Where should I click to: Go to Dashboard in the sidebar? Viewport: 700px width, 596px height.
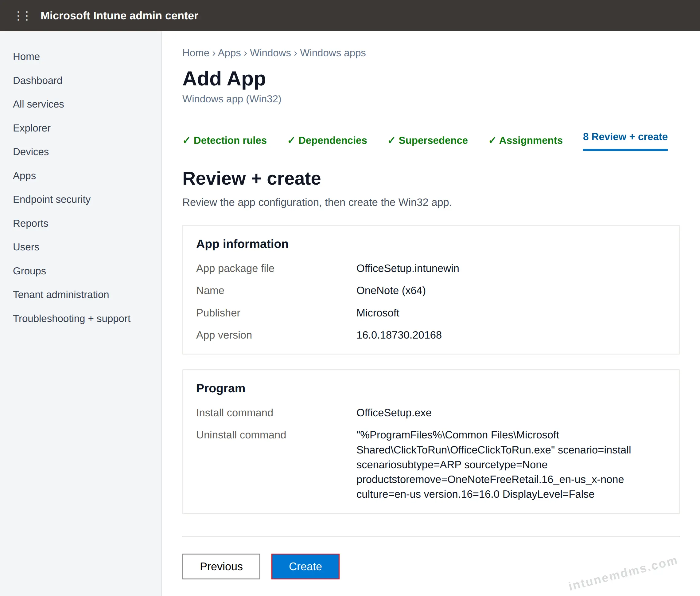point(37,80)
